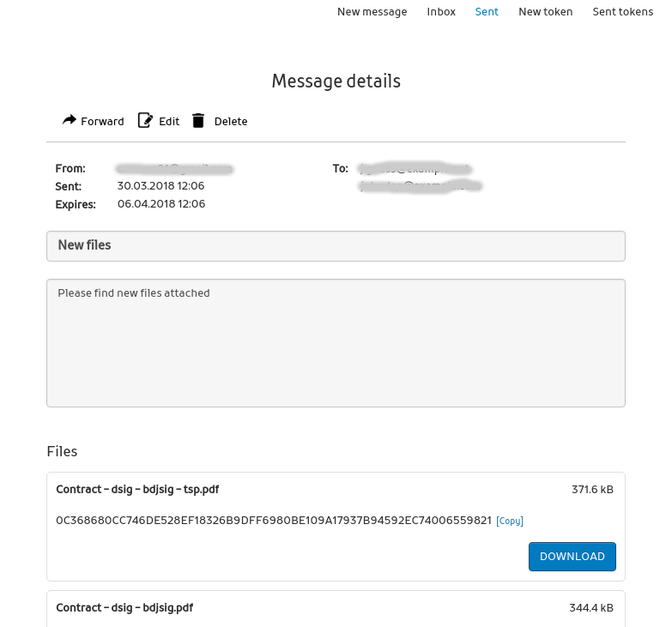This screenshot has height=627, width=672.
Task: Copy the file hash via Copy link
Action: point(510,521)
